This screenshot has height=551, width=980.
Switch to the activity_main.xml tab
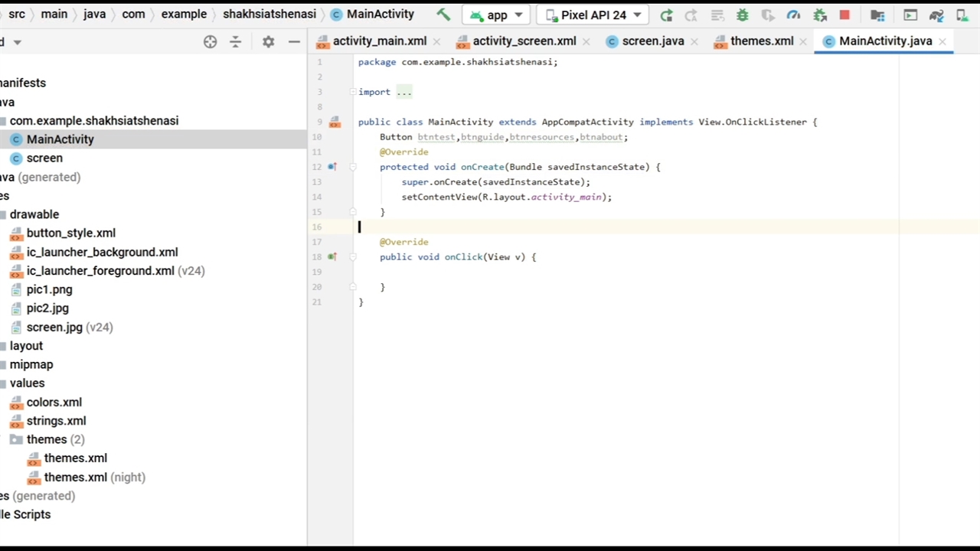click(x=379, y=41)
